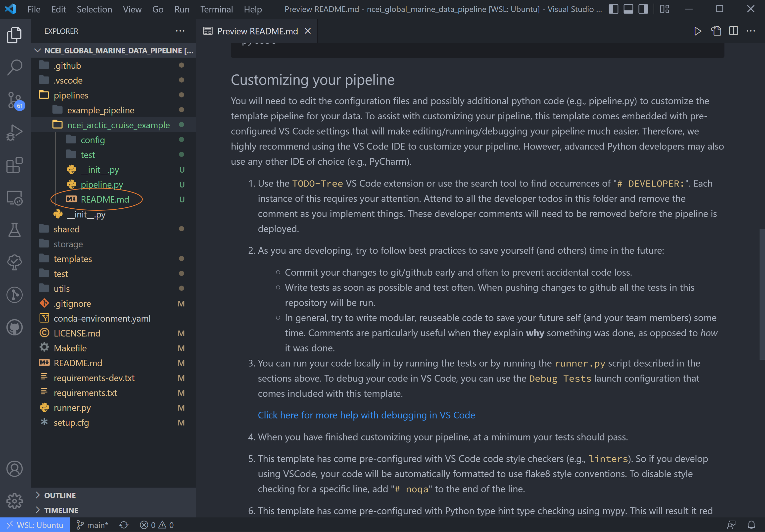The height and width of the screenshot is (532, 765).
Task: Toggle the Primary Side Bar layout button
Action: pos(613,9)
